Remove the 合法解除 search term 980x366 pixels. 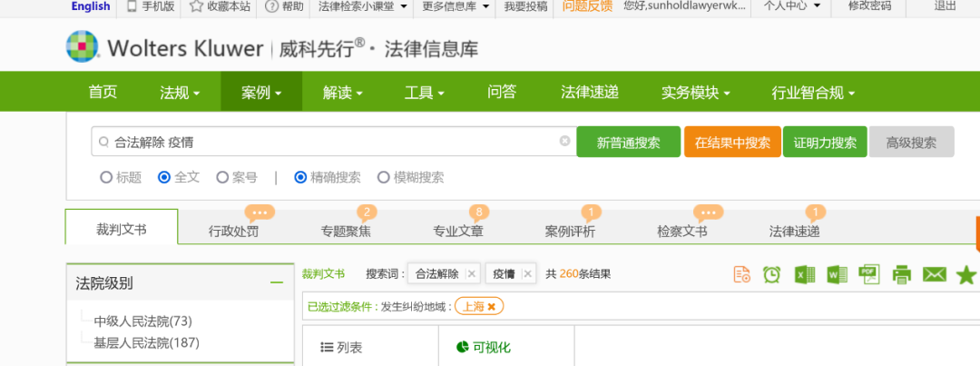click(x=471, y=273)
